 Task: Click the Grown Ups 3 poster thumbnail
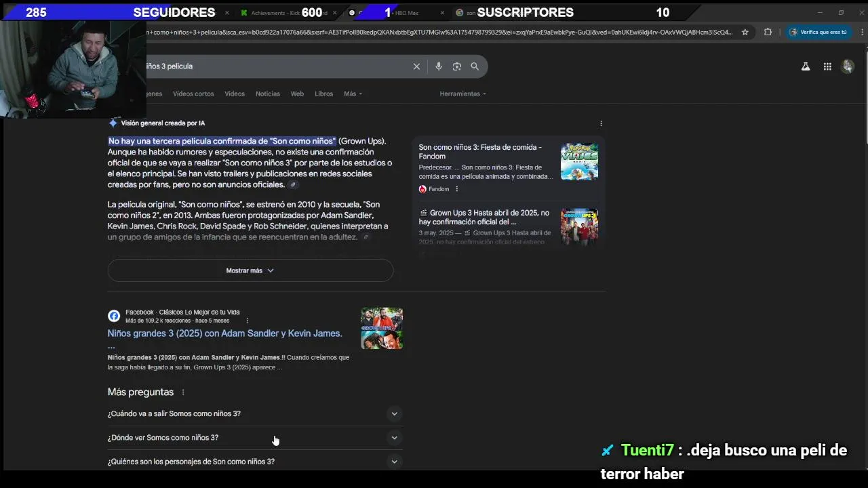(x=579, y=227)
